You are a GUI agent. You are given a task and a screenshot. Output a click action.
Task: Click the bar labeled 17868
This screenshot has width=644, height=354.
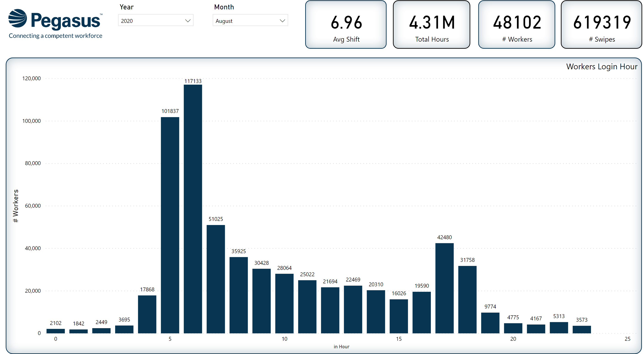click(147, 314)
